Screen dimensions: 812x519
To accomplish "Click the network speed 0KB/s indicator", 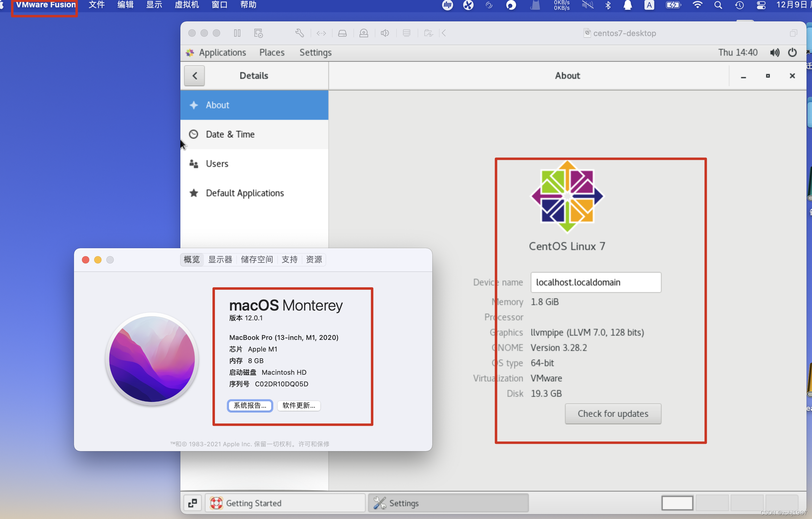I will point(562,5).
